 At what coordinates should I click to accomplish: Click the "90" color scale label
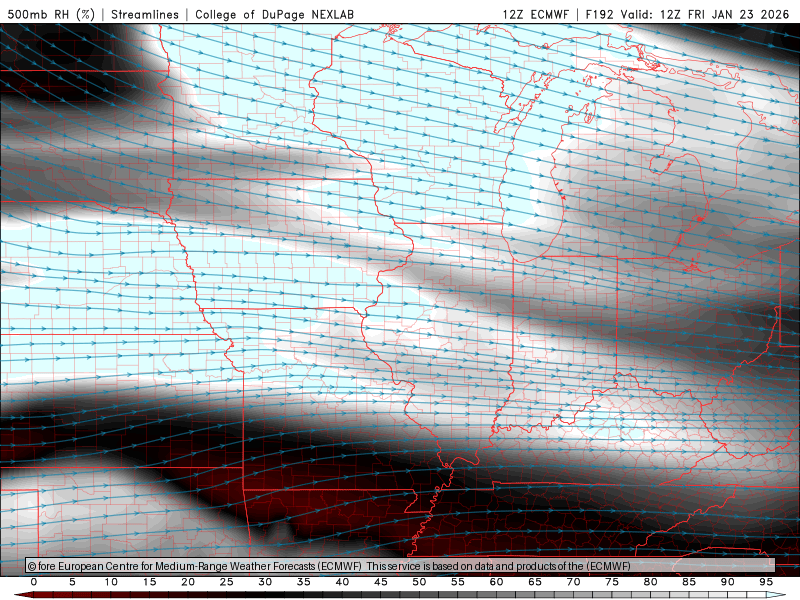(x=728, y=582)
